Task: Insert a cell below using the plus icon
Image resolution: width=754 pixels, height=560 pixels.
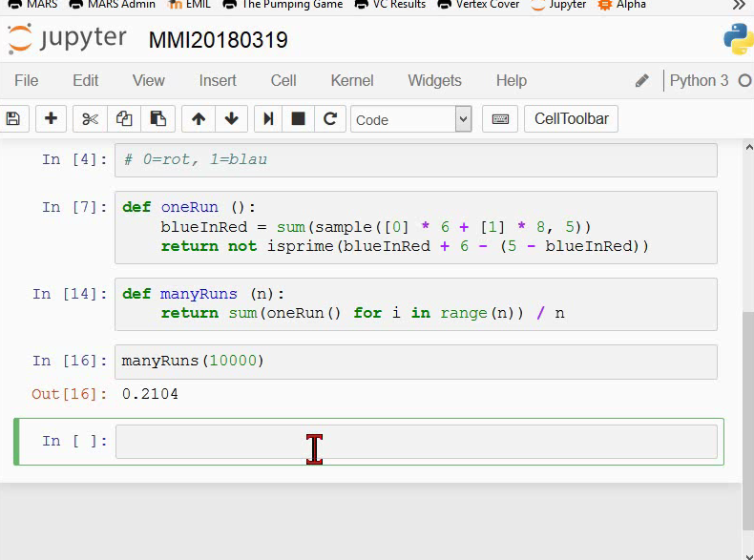Action: pyautogui.click(x=51, y=118)
